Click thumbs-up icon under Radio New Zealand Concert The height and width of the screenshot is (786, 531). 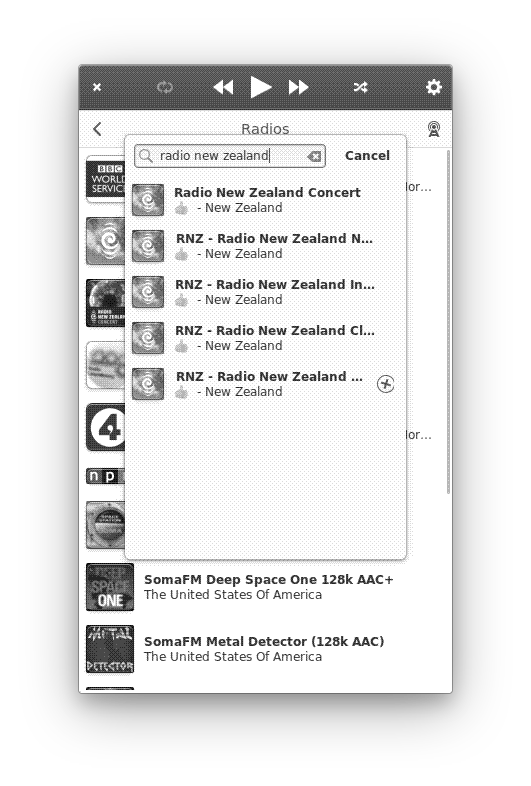click(182, 208)
